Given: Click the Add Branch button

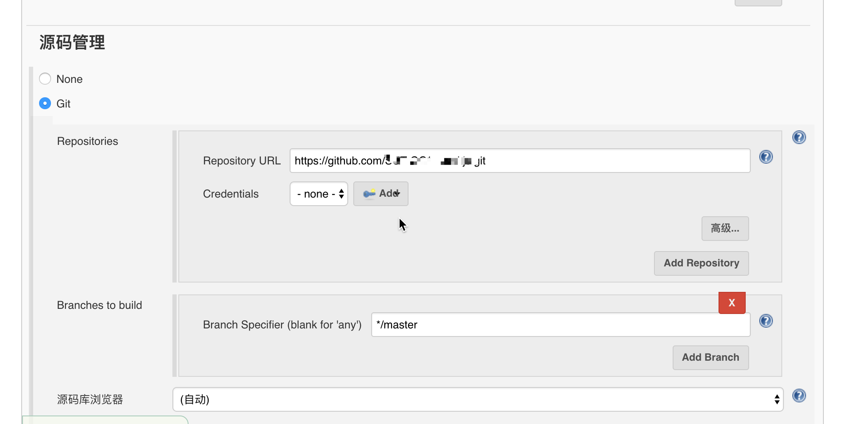Looking at the screenshot, I should (710, 358).
